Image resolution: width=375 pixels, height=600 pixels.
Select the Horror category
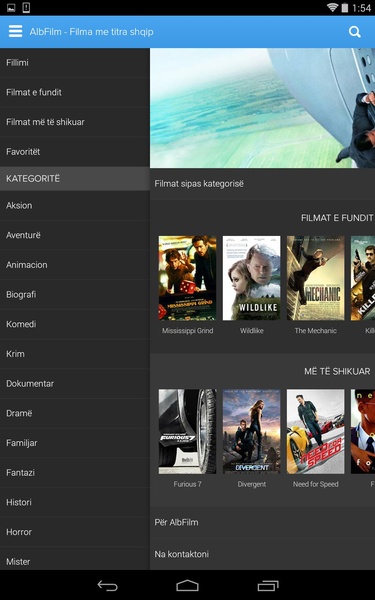click(75, 532)
